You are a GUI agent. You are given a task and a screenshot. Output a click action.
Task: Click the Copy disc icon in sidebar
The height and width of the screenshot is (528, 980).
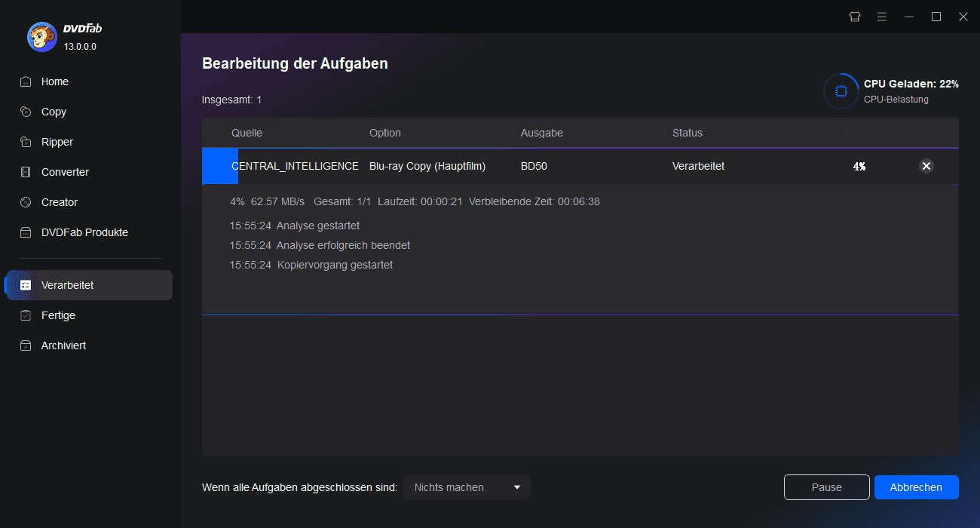pos(26,112)
